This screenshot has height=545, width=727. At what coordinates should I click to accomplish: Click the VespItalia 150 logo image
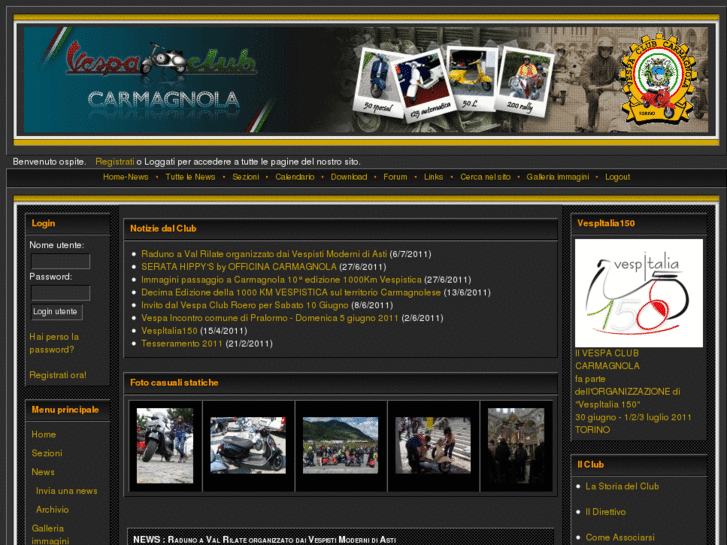[x=639, y=293]
